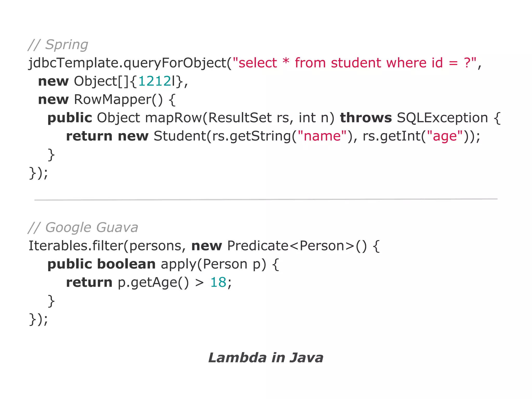Click the bold "throws" keyword
532x399 pixels.
click(x=366, y=118)
